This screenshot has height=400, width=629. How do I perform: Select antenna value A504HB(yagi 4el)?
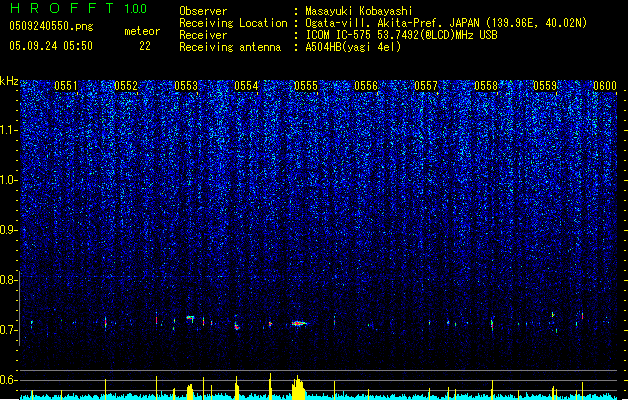tap(353, 47)
